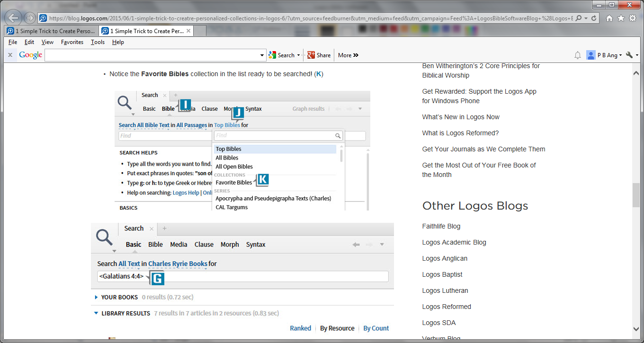Viewport: 644px width, 343px height.
Task: Open the Favorites menu
Action: pyautogui.click(x=72, y=42)
